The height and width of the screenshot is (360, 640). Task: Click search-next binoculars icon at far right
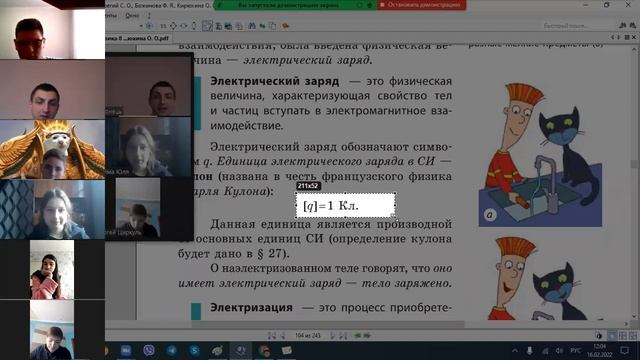point(632,26)
